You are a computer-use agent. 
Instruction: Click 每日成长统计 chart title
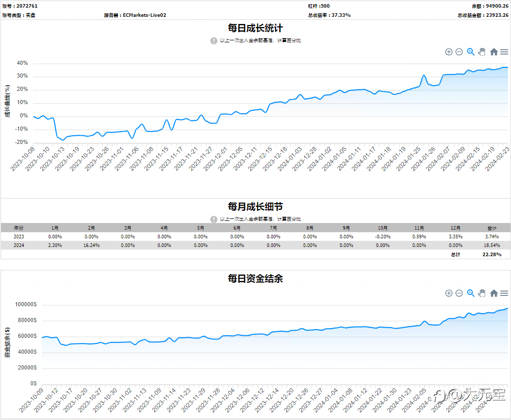point(255,29)
